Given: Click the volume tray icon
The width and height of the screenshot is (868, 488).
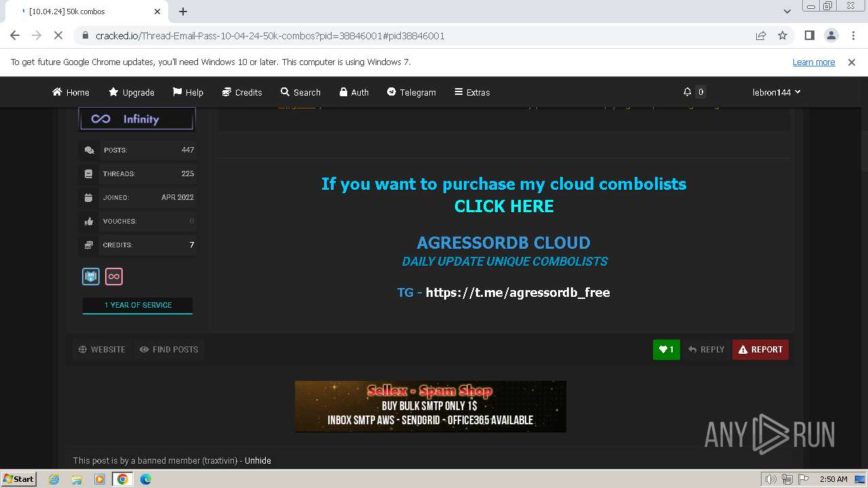Looking at the screenshot, I should (x=770, y=479).
